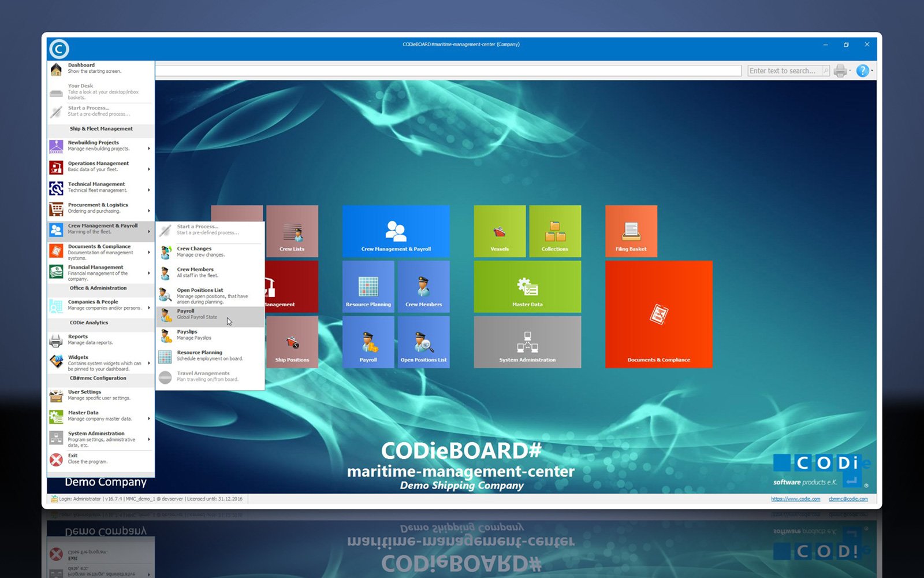924x578 pixels.
Task: Click the Payroll dashboard tile
Action: click(x=368, y=342)
